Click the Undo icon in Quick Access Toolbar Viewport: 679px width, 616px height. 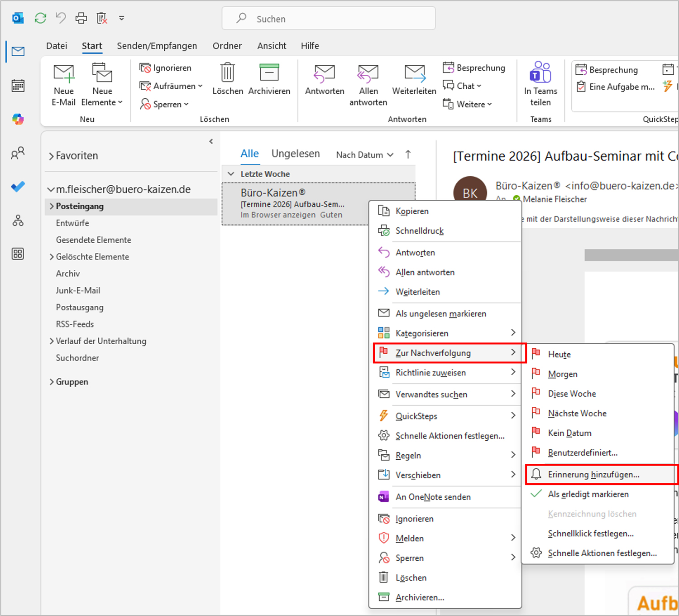60,18
